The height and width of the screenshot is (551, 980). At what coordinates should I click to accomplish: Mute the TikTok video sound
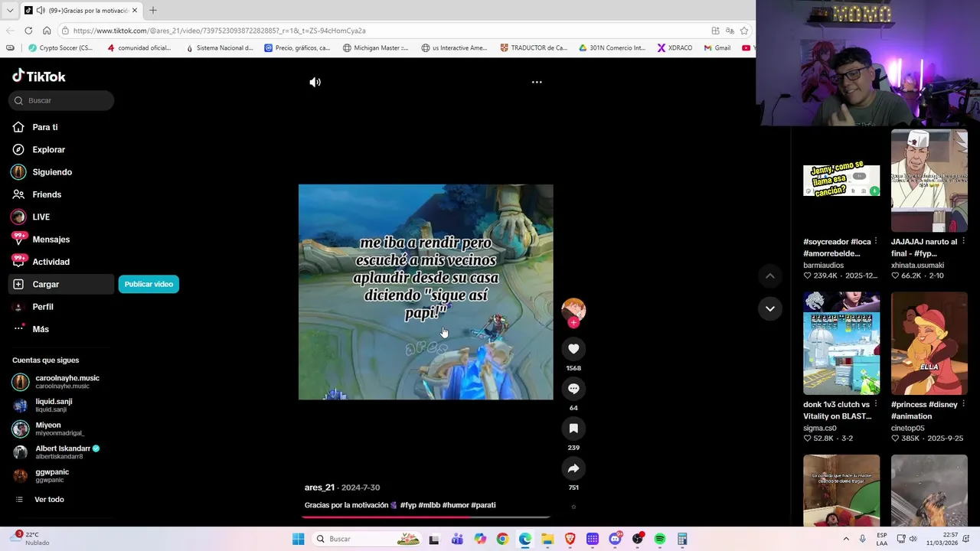[315, 82]
